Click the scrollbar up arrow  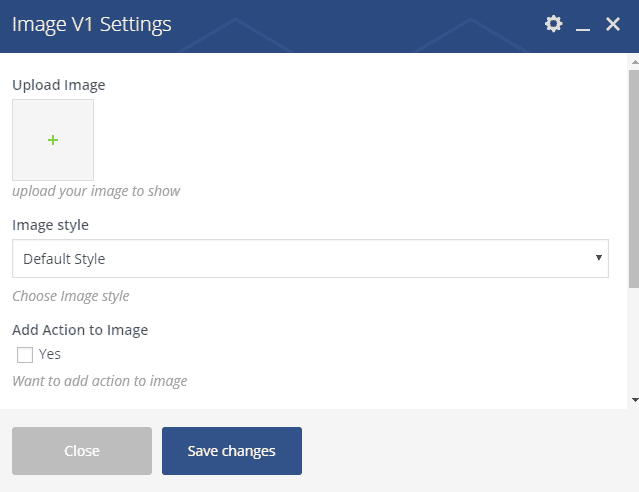coord(634,62)
